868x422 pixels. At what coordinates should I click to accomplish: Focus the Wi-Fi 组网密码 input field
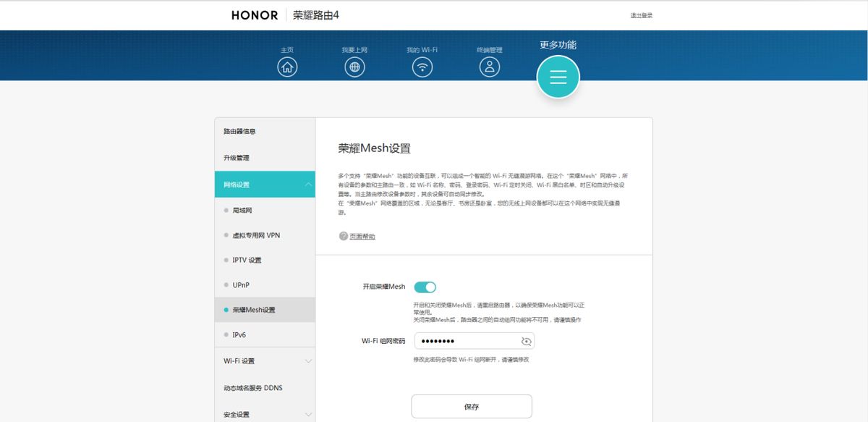coord(475,341)
